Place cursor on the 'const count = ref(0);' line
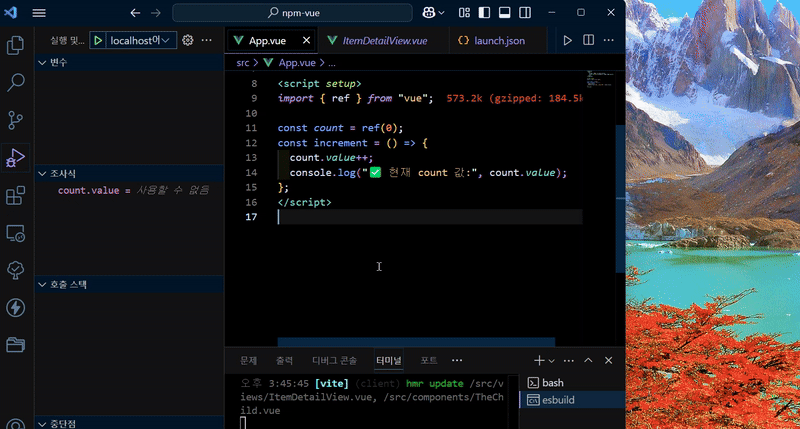Screen dimensions: 800x429 pos(340,128)
